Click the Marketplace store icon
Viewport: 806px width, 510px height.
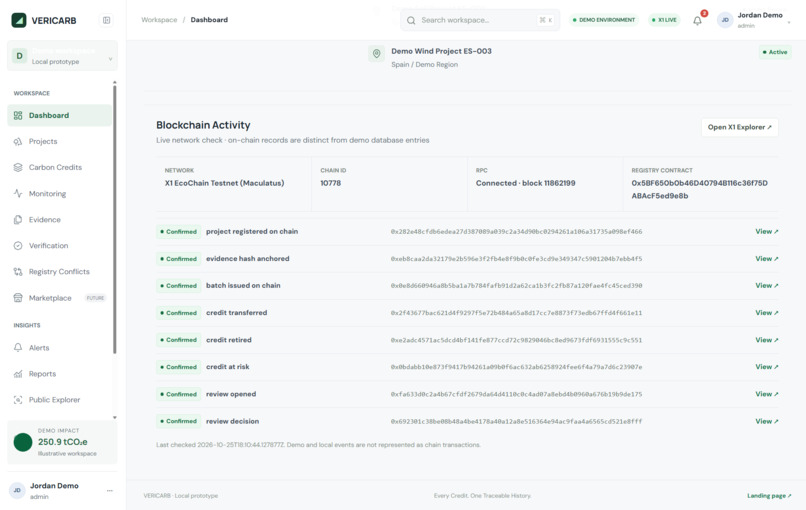click(x=18, y=298)
